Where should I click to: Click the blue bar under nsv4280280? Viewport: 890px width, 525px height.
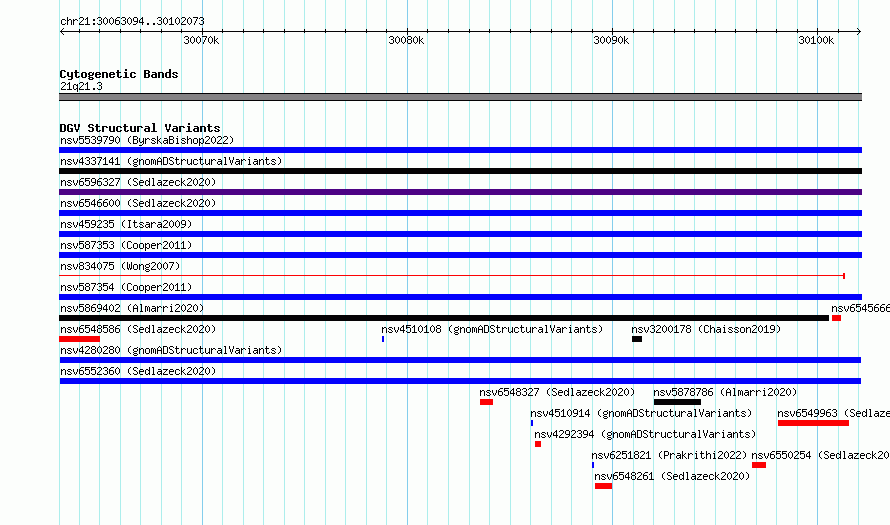pyautogui.click(x=460, y=360)
